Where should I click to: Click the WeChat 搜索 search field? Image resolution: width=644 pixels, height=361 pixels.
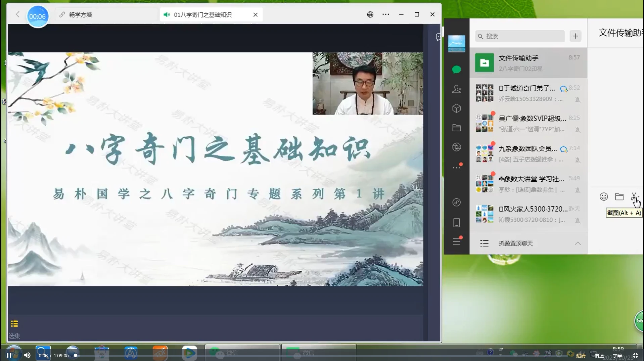coord(520,36)
